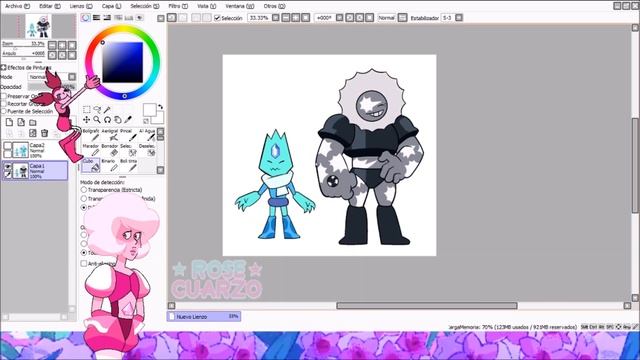Create a new layer folder

click(x=33, y=122)
